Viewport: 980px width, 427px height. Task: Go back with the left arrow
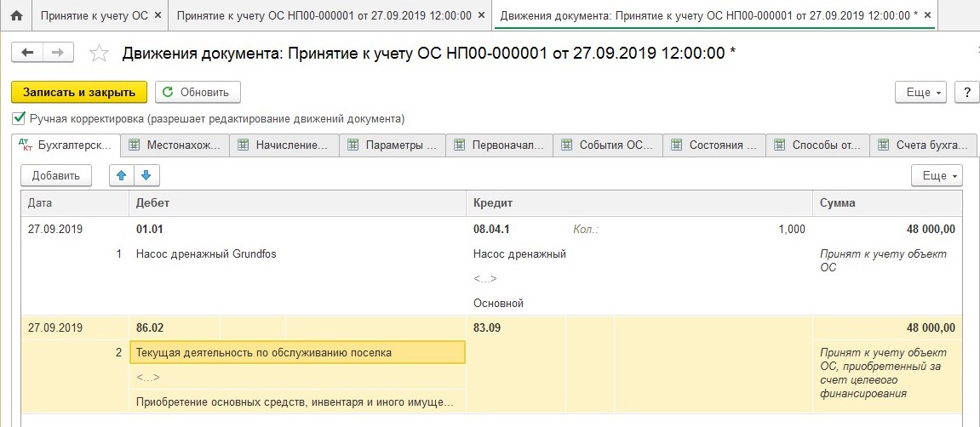point(27,53)
